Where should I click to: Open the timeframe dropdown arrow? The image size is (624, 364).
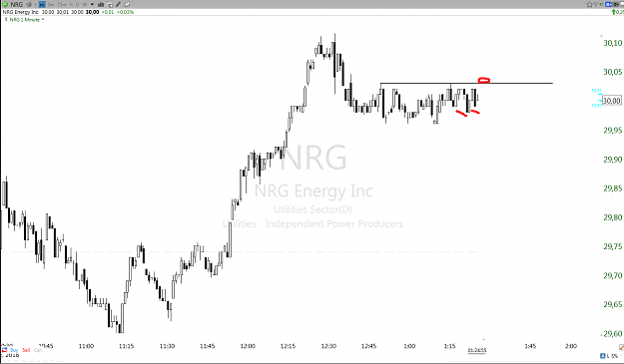[x=92, y=4]
